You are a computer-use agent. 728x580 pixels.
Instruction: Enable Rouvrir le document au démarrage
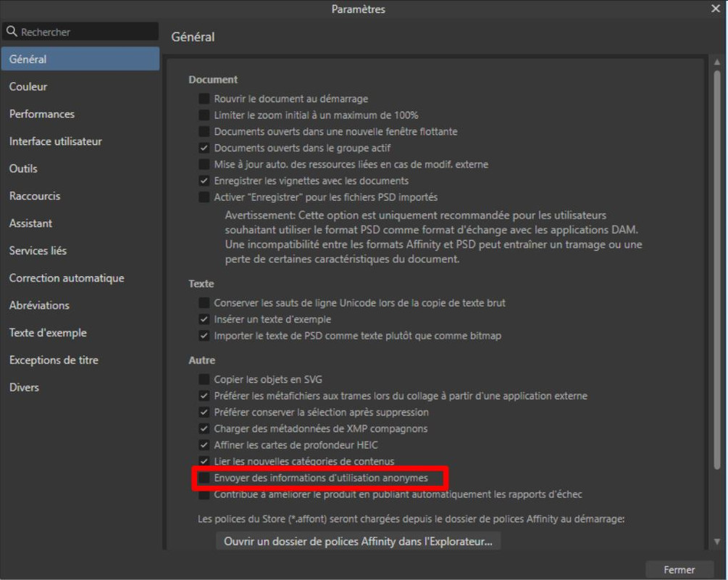click(204, 99)
